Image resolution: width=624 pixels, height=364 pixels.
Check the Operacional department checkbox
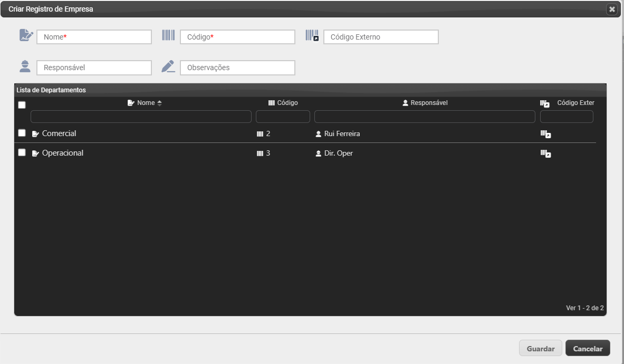coord(22,152)
